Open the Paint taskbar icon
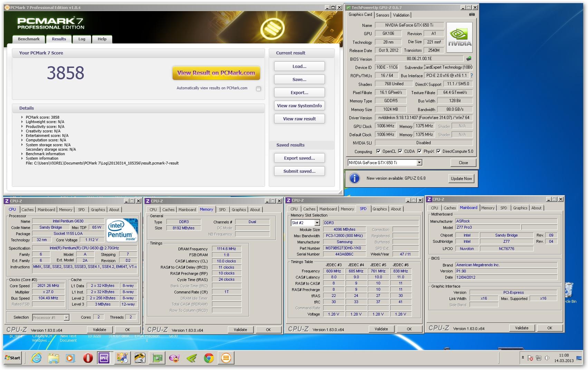The height and width of the screenshot is (370, 588). coord(122,358)
